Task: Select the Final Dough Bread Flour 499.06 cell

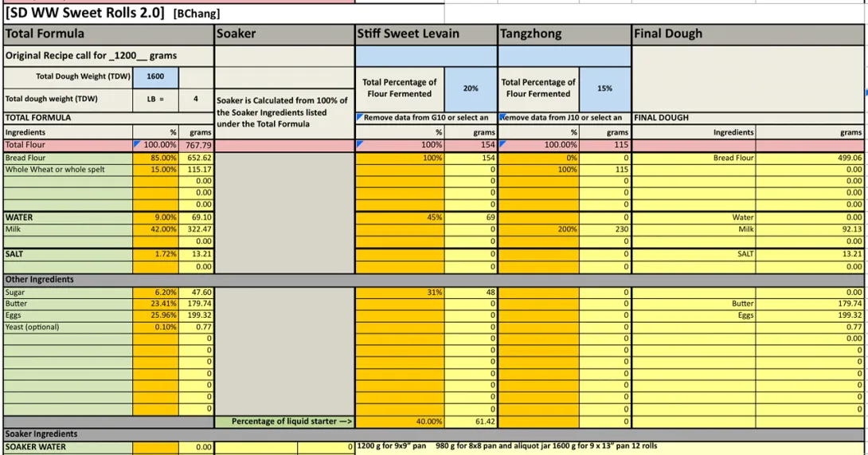Action: [x=809, y=158]
